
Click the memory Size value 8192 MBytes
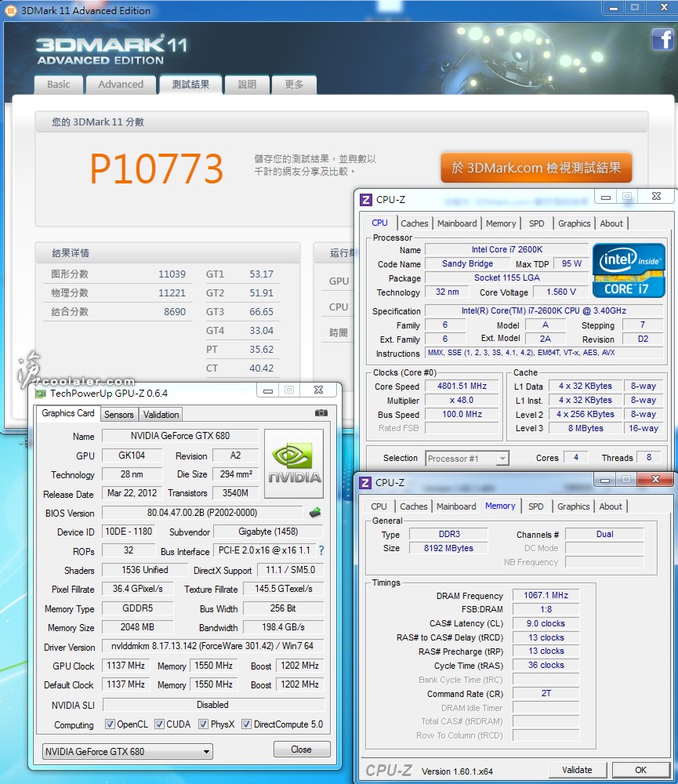click(448, 548)
